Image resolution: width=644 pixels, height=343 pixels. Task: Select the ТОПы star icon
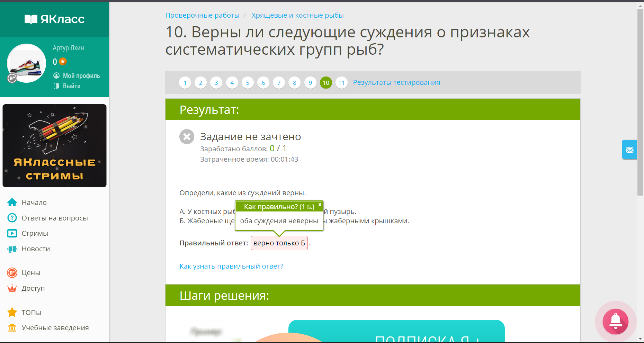[x=12, y=312]
